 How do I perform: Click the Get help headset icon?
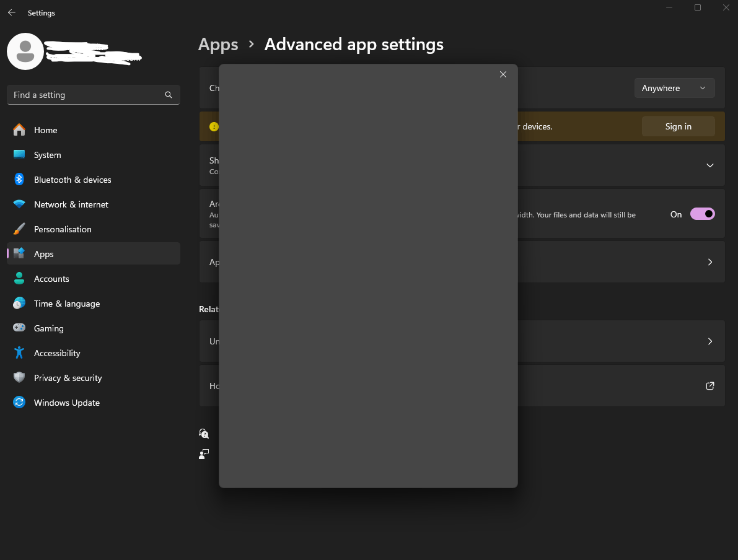click(x=204, y=434)
